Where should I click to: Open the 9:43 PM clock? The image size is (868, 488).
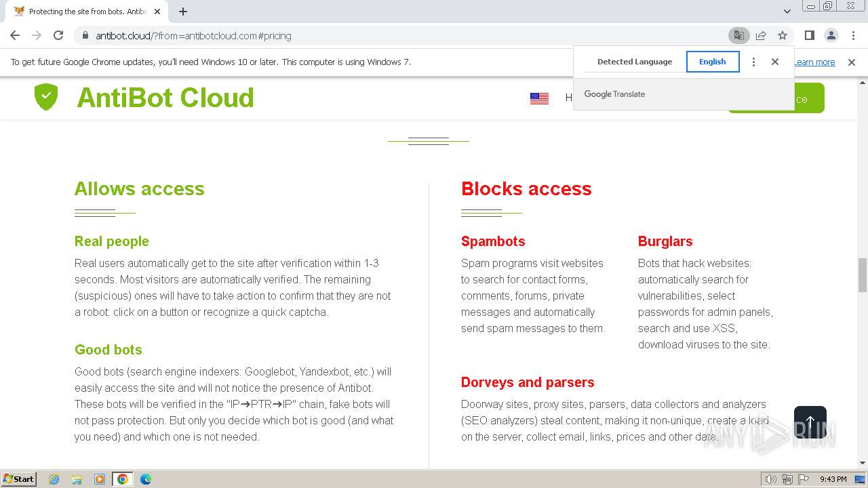[x=833, y=479]
